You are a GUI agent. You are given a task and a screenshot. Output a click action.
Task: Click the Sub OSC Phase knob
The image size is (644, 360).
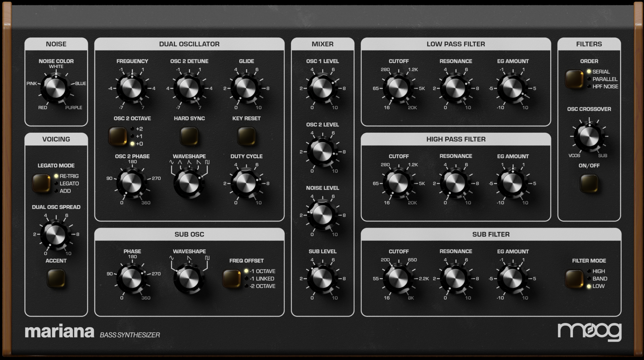tap(132, 278)
